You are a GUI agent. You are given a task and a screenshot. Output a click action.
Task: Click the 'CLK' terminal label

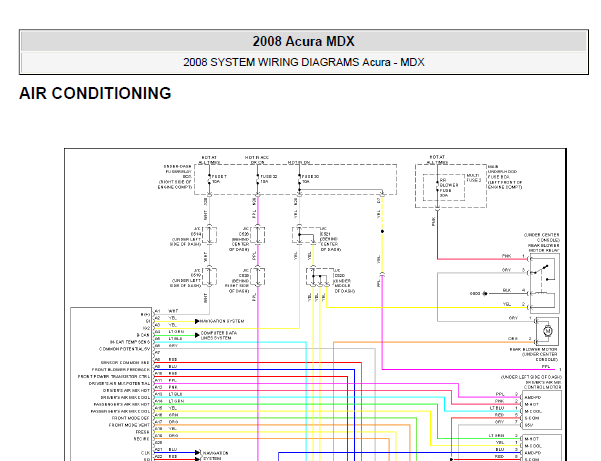(x=146, y=453)
